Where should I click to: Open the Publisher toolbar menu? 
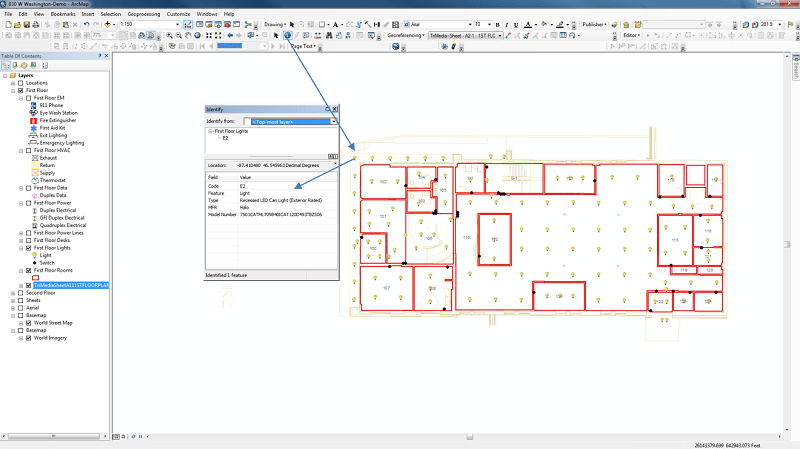coord(594,24)
